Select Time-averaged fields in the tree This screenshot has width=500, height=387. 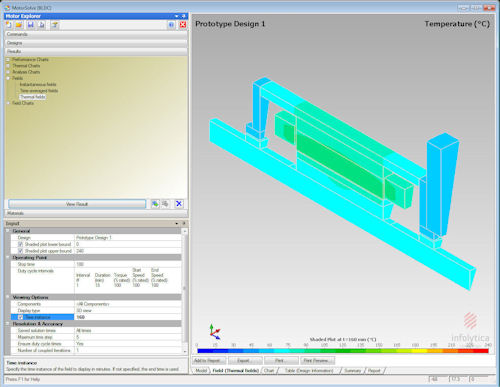(39, 91)
